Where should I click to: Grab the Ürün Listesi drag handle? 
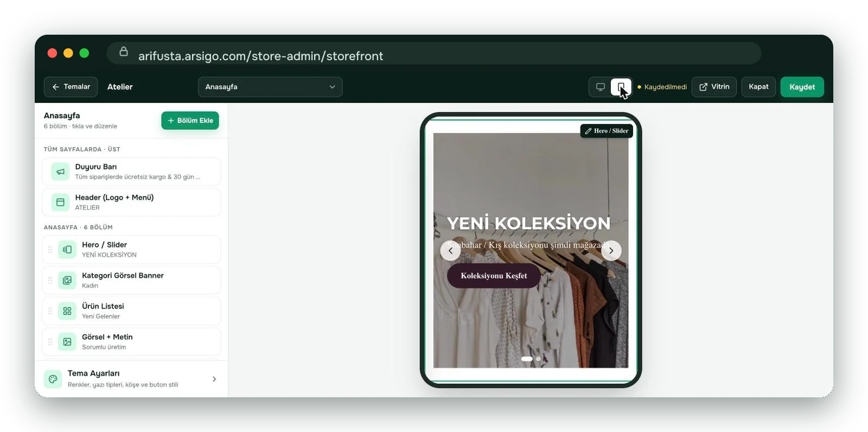[50, 311]
